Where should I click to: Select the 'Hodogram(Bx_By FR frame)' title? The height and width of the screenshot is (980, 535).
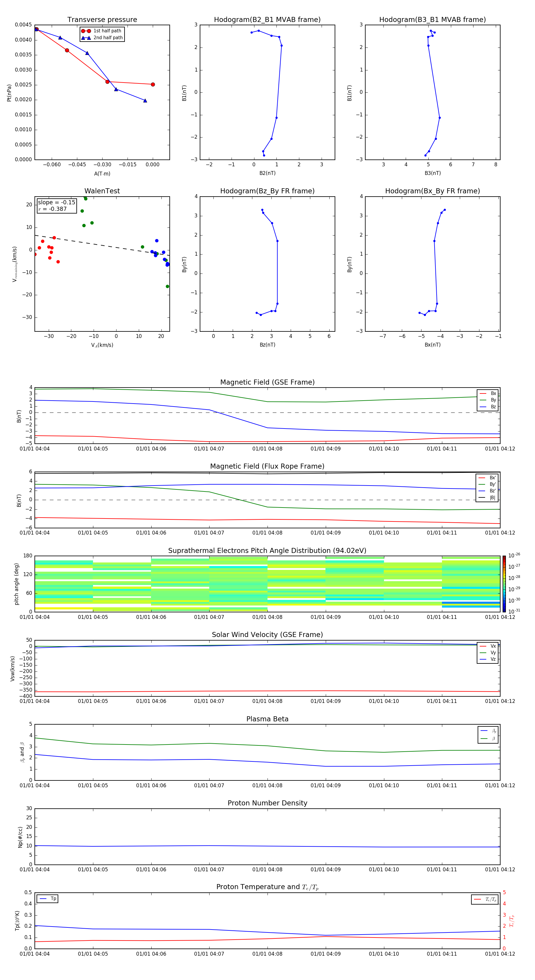432,191
